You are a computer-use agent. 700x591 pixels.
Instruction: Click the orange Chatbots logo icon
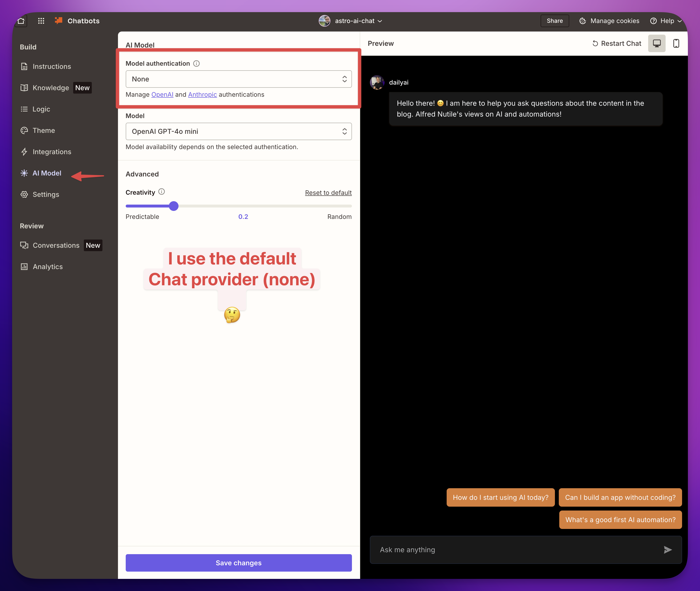[59, 21]
